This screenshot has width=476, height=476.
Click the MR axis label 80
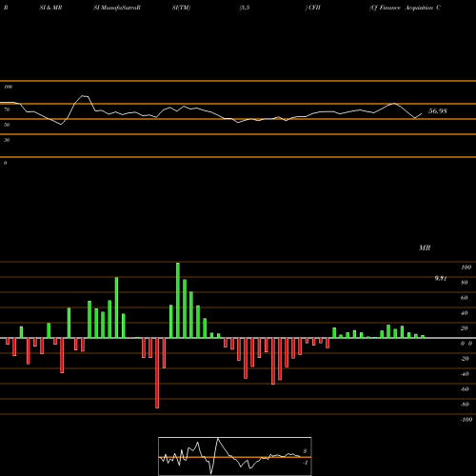tap(465, 283)
